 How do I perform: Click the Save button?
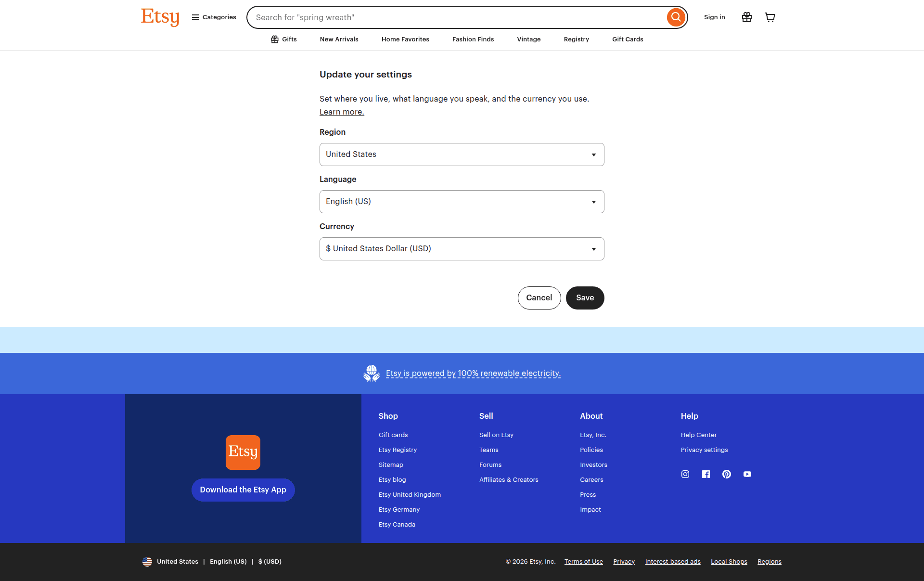pyautogui.click(x=585, y=298)
